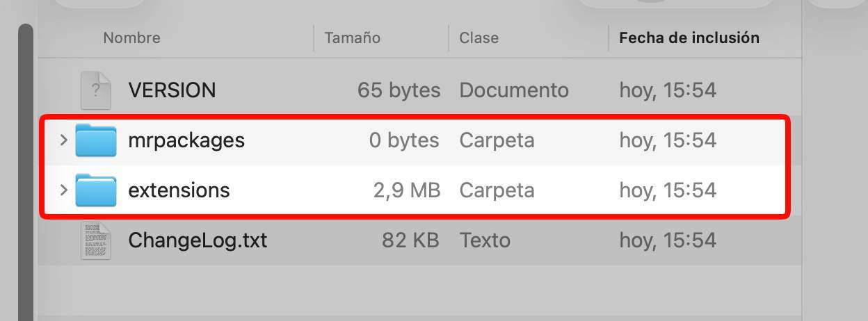Click the mrpackages row date cell

click(667, 140)
